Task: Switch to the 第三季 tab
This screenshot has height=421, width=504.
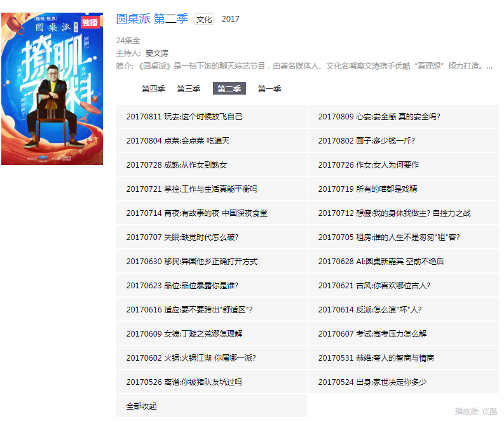Action: 189,89
